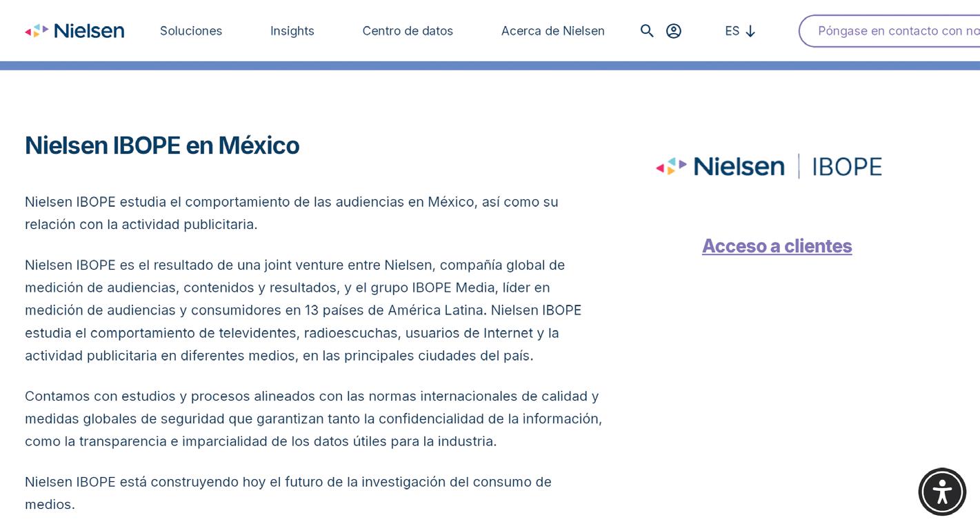Click the Nielsen logo in the header
Image resolution: width=980 pixels, height=524 pixels.
coord(74,31)
